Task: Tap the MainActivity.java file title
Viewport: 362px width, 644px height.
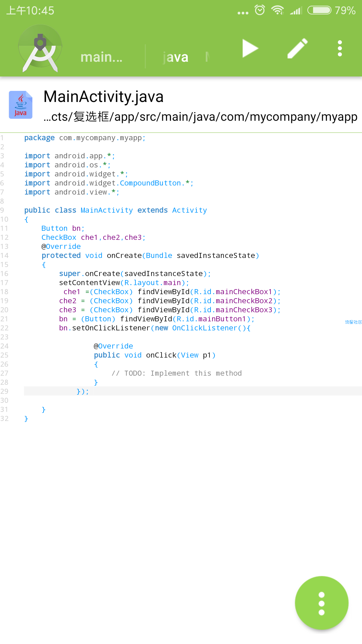Action: (x=103, y=97)
